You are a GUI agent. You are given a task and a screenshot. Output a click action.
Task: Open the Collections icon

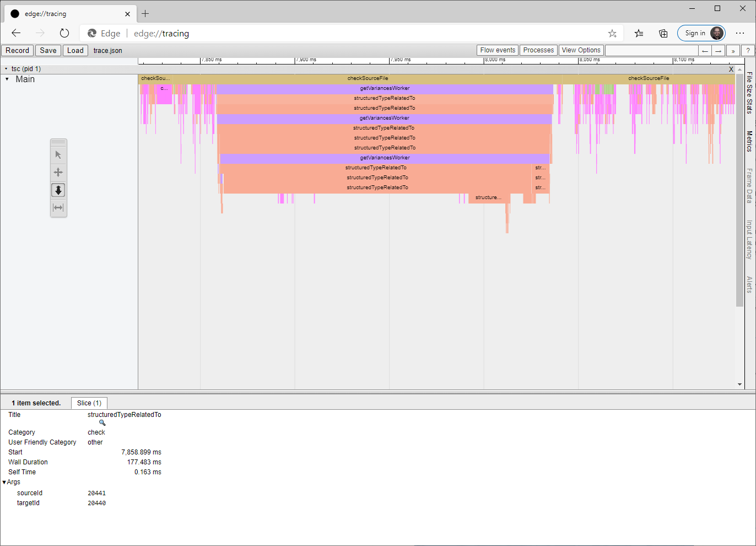point(663,33)
